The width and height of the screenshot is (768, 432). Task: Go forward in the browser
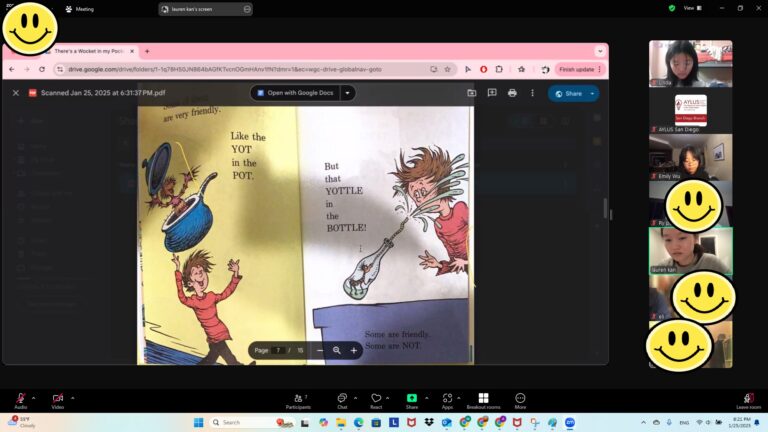tap(26, 70)
